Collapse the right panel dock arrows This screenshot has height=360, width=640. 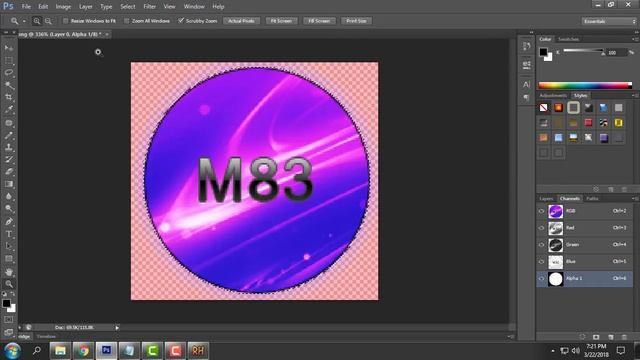636,32
